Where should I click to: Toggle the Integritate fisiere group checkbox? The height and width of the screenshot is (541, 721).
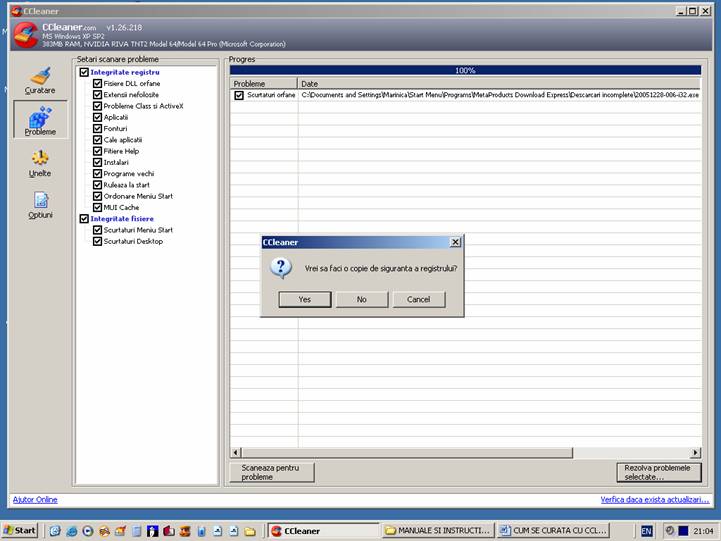click(84, 218)
